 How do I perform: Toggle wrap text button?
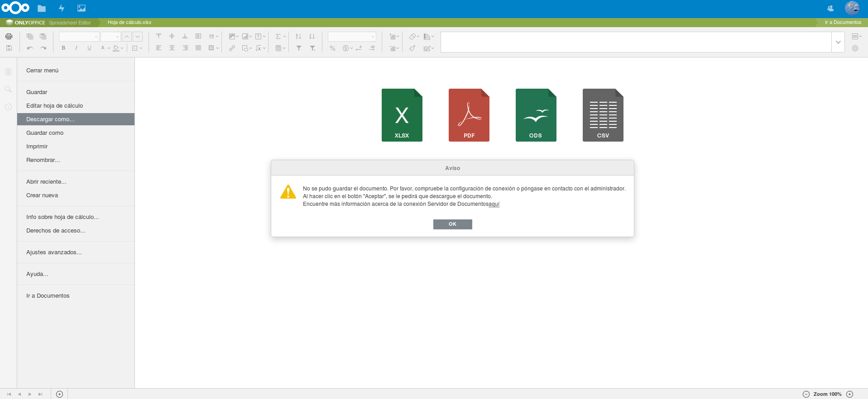pos(198,36)
